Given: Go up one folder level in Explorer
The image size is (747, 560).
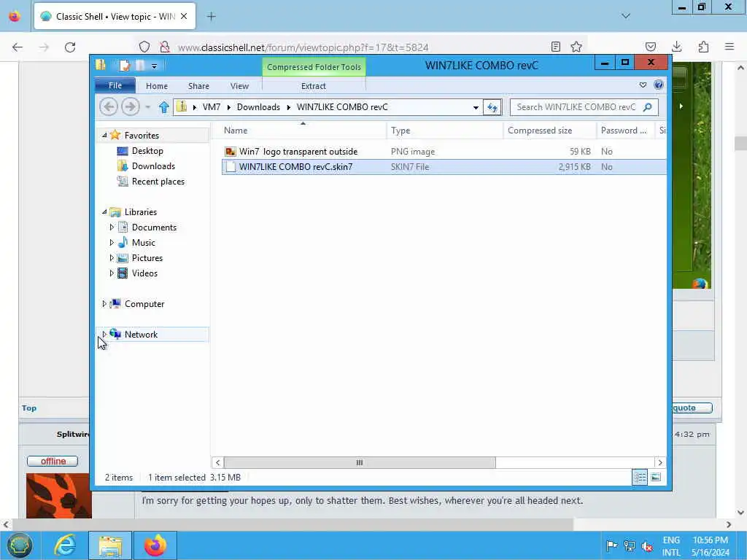Looking at the screenshot, I should pyautogui.click(x=164, y=107).
